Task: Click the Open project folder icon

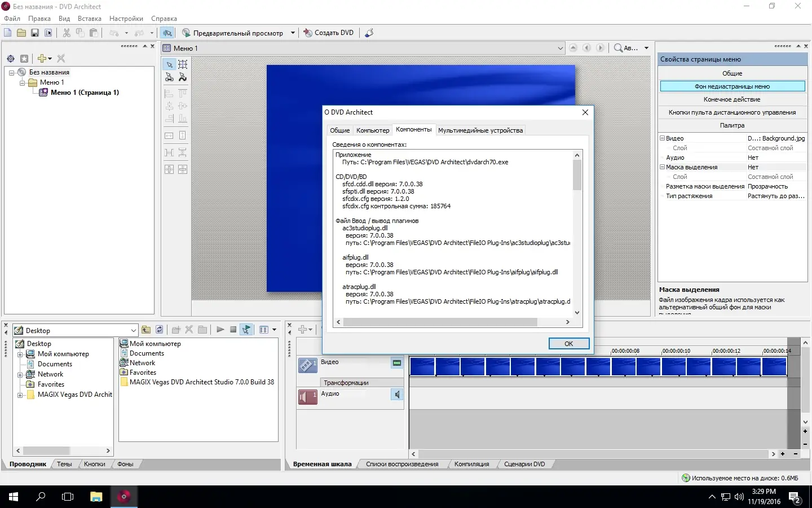Action: (x=21, y=33)
